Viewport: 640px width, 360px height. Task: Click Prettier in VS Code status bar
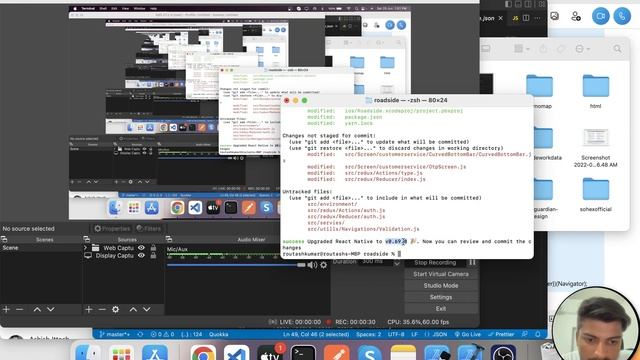(x=501, y=334)
